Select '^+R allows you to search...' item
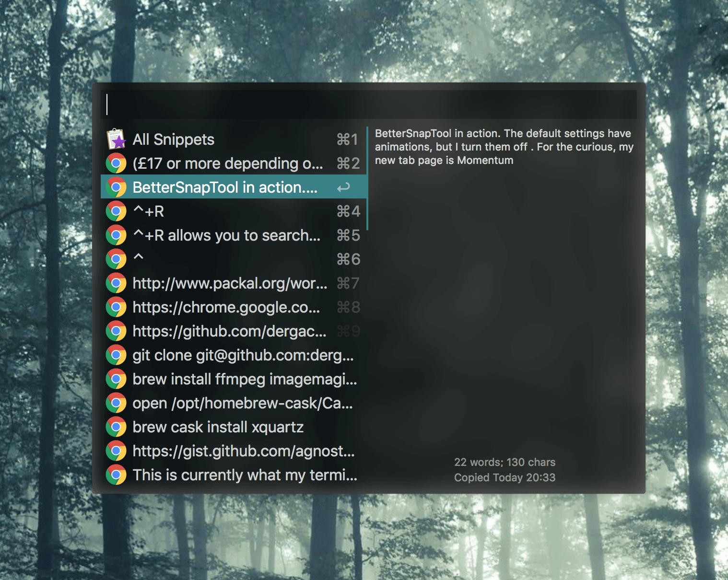The width and height of the screenshot is (728, 580). coord(234,235)
